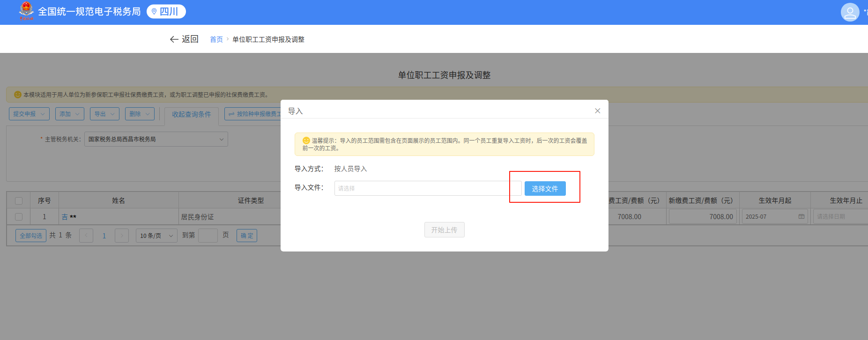The image size is (868, 340).
Task: Click the previous page arrow in pagination
Action: point(86,236)
